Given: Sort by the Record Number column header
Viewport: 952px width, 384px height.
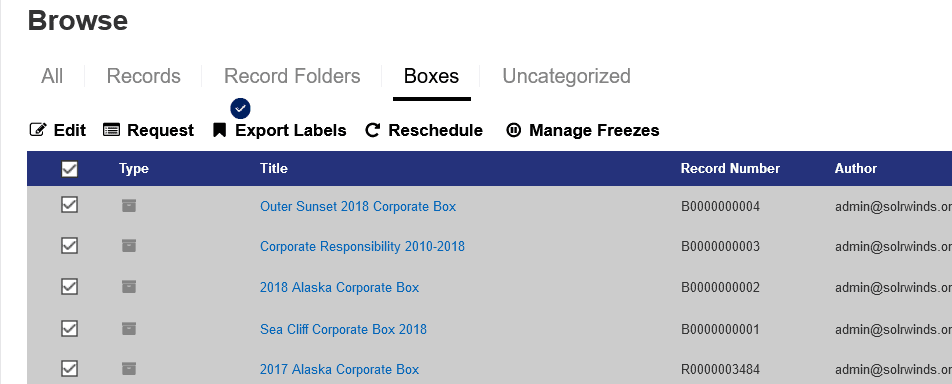Looking at the screenshot, I should [x=730, y=168].
